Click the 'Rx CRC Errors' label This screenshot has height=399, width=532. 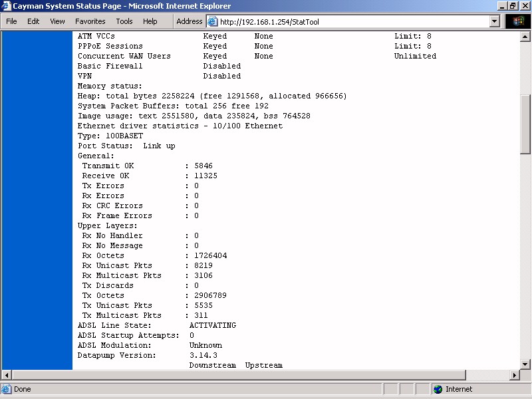112,205
